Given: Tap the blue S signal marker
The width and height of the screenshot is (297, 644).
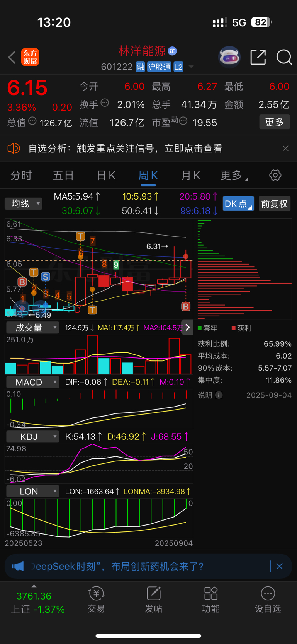Looking at the screenshot, I should click(46, 277).
